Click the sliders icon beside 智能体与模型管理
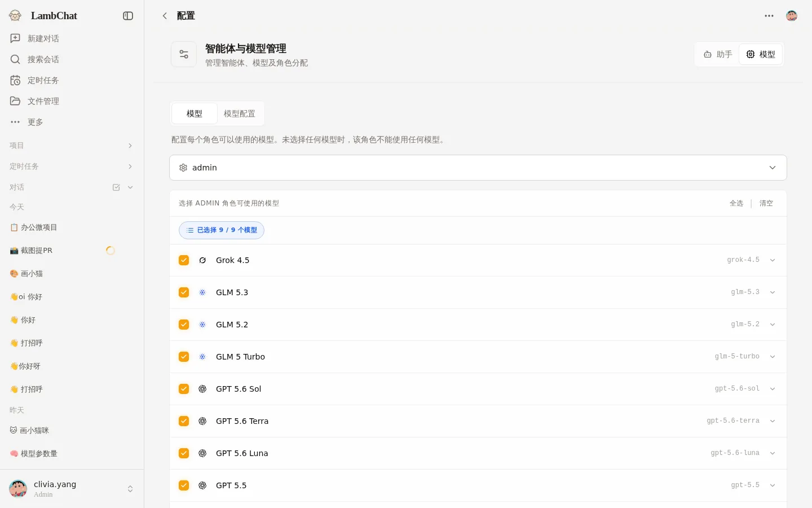The height and width of the screenshot is (508, 812). click(184, 54)
